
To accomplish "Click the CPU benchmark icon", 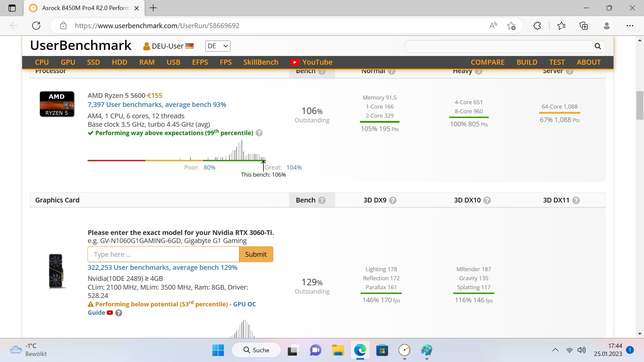I will [57, 104].
